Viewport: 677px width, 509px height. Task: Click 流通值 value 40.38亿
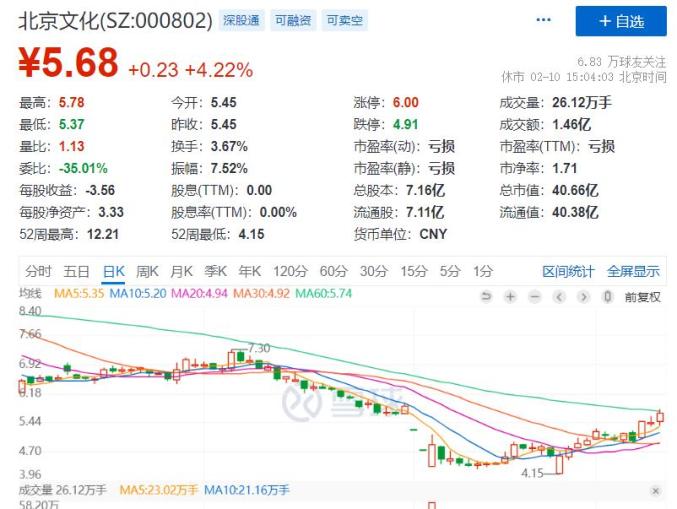pos(575,212)
